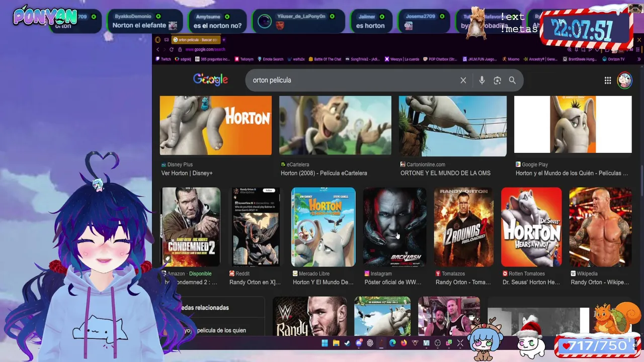Select the 'orton película' browser tab
This screenshot has width=644, height=362.
(195, 40)
